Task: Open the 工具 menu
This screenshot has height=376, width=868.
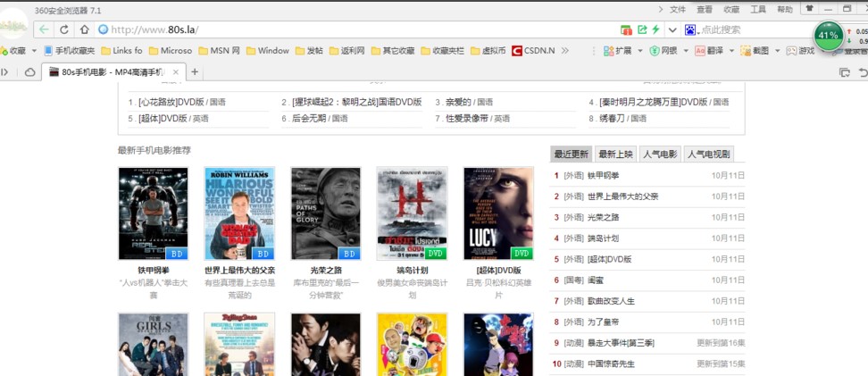Action: pos(758,10)
